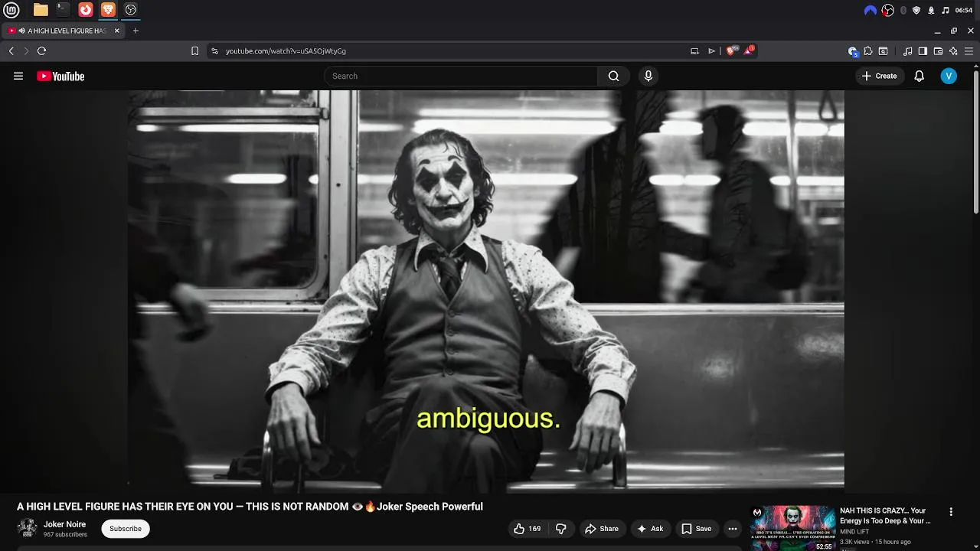Toggle the browser sidebar panel

[923, 51]
